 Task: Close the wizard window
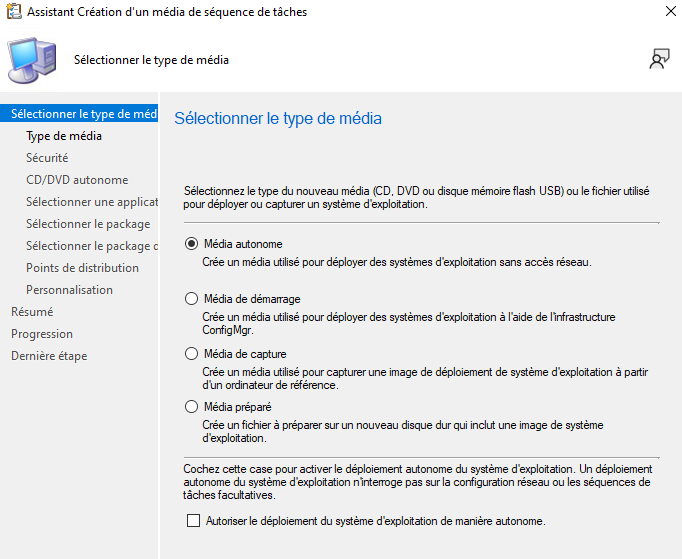click(x=668, y=12)
